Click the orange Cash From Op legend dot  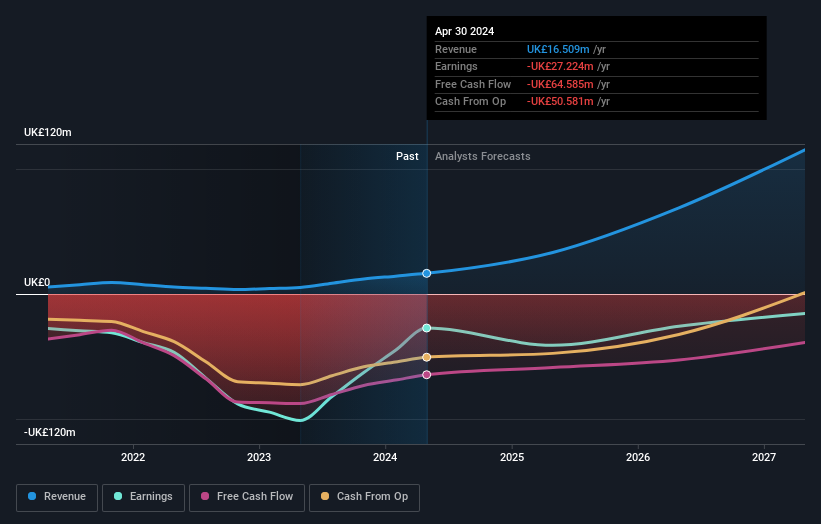(x=325, y=496)
